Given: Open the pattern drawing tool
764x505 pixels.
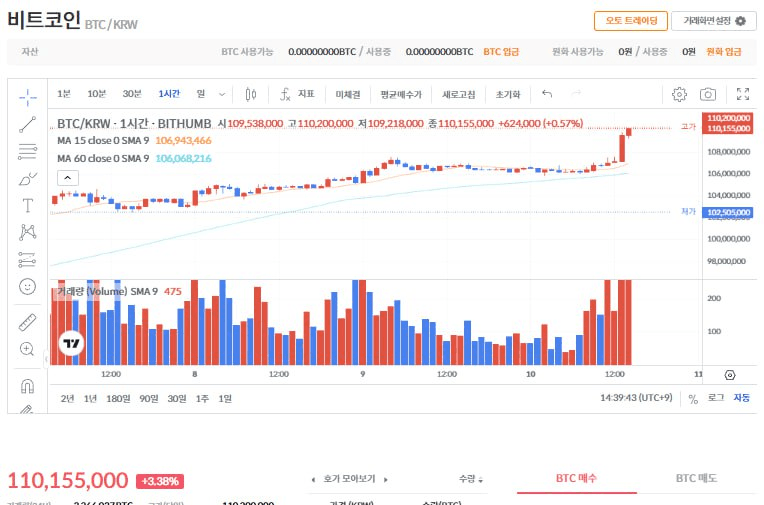Looking at the screenshot, I should pos(28,233).
